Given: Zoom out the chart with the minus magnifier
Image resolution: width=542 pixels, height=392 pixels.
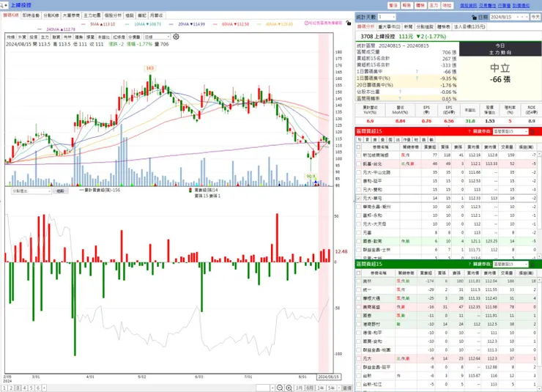Looking at the screenshot, I should coord(280,388).
